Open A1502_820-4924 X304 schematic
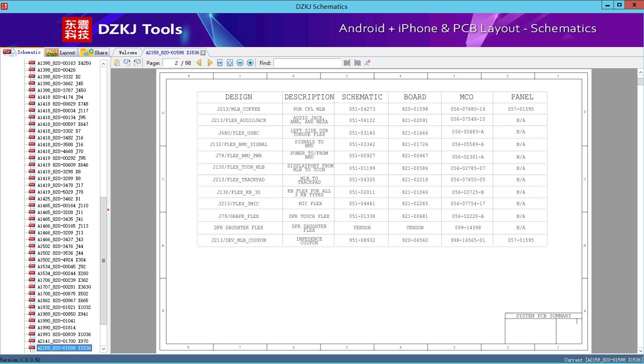The image size is (644, 364). click(x=61, y=260)
